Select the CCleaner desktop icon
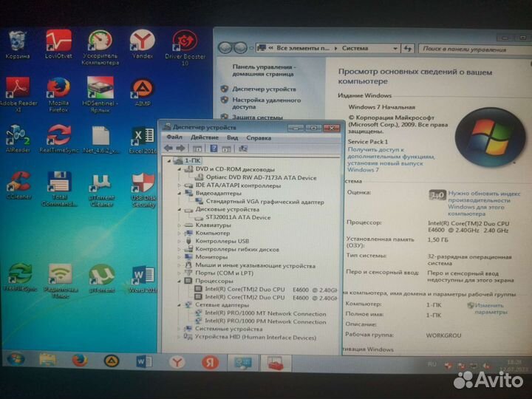The width and height of the screenshot is (532, 399). pyautogui.click(x=17, y=185)
